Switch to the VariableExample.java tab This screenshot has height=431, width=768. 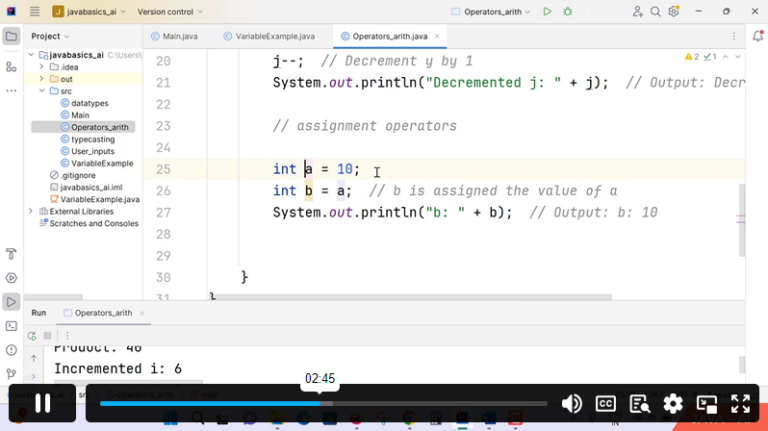coord(269,36)
